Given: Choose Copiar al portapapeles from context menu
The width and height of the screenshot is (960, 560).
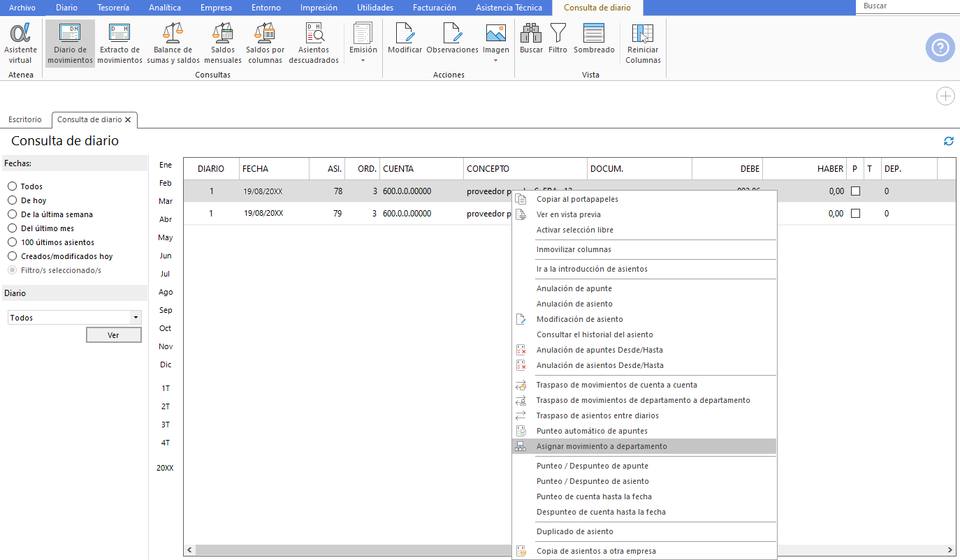Looking at the screenshot, I should coord(643,199).
